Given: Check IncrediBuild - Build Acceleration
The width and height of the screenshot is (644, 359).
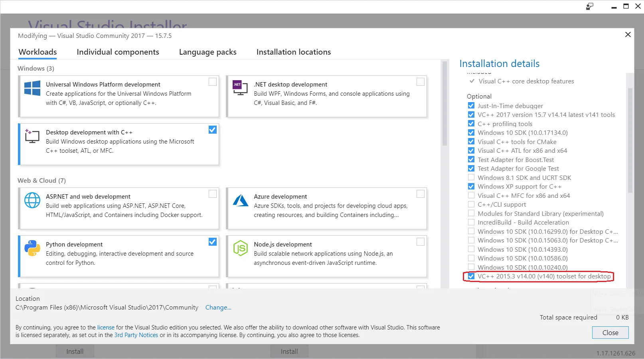Looking at the screenshot, I should (x=471, y=222).
